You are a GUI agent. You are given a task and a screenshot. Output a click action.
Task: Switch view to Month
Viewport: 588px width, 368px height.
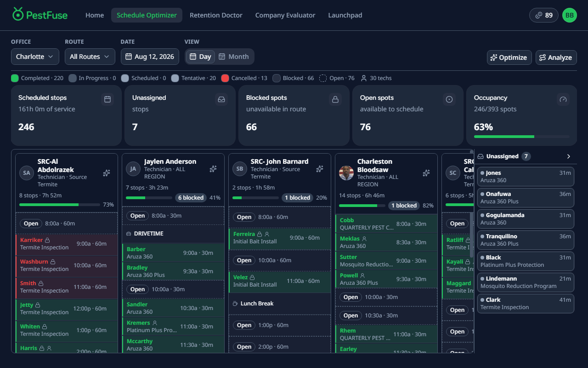pyautogui.click(x=233, y=57)
